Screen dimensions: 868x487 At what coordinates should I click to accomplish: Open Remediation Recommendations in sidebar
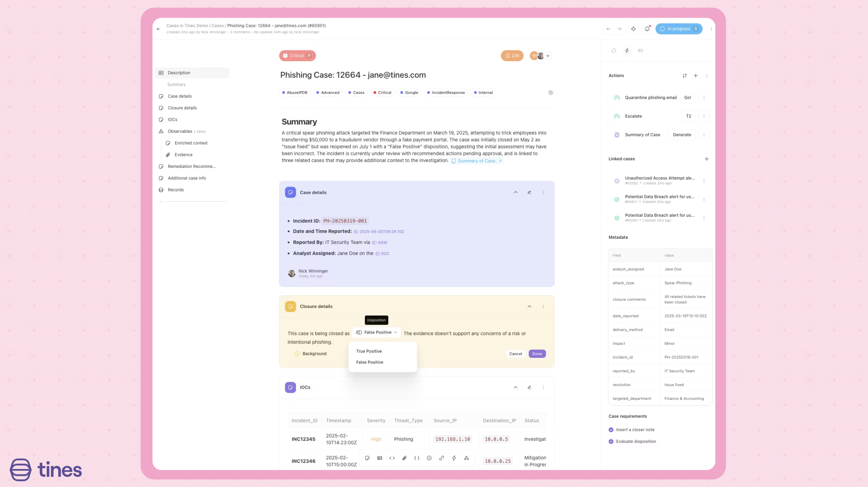click(x=191, y=166)
